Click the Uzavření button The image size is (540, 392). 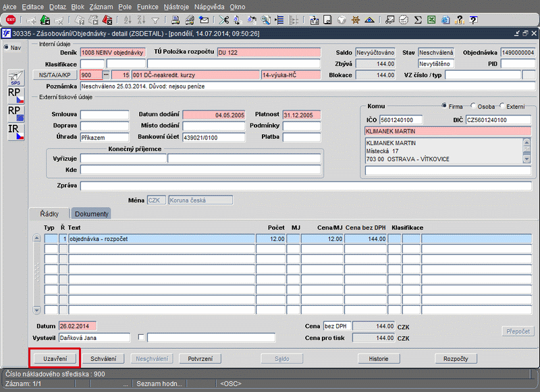[x=55, y=359]
